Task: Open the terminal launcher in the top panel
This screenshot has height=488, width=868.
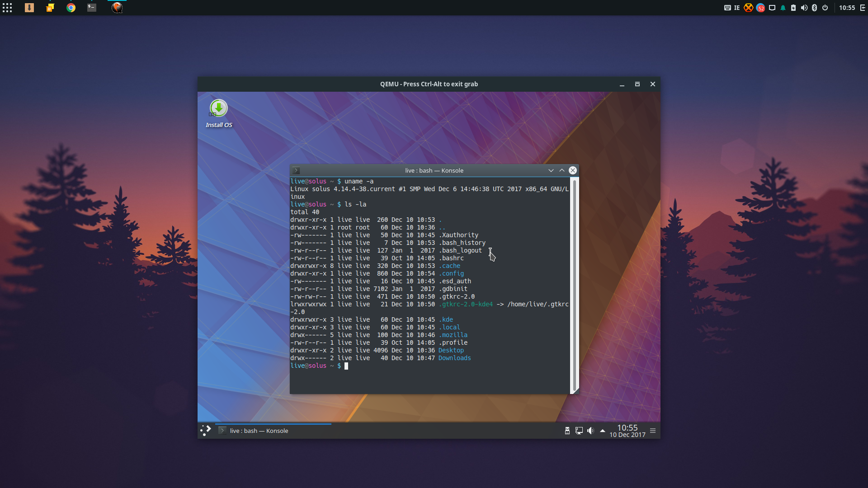Action: click(x=92, y=8)
